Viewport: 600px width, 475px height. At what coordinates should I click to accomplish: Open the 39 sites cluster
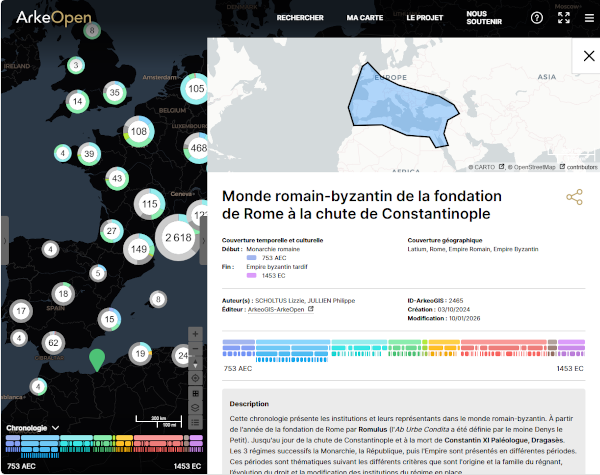(x=89, y=154)
